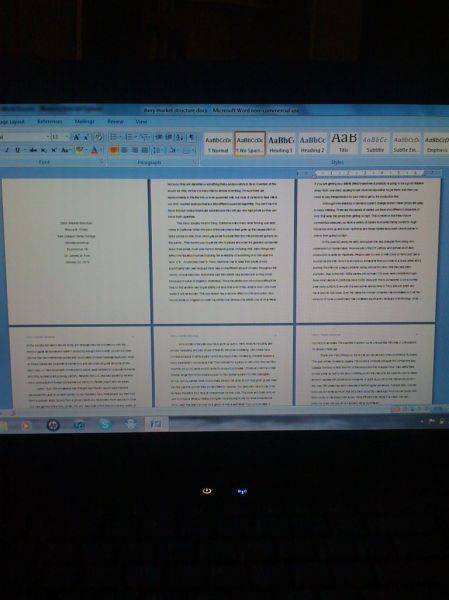Click the paragraph borders icon
The height and width of the screenshot is (600, 449).
tap(187, 150)
